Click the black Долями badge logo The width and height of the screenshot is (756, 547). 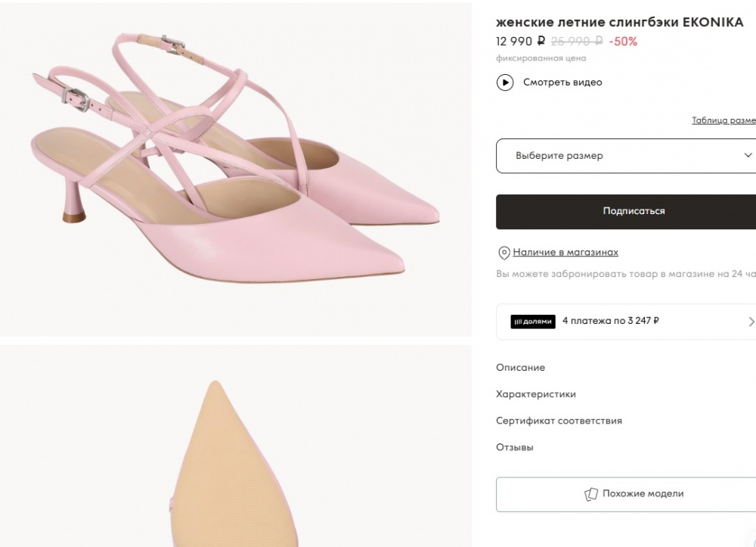pos(533,321)
